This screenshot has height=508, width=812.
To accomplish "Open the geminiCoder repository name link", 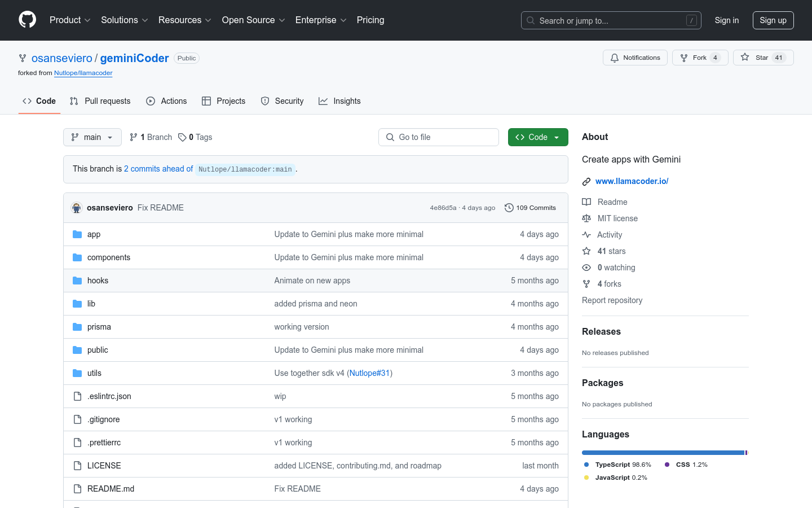I will point(134,58).
